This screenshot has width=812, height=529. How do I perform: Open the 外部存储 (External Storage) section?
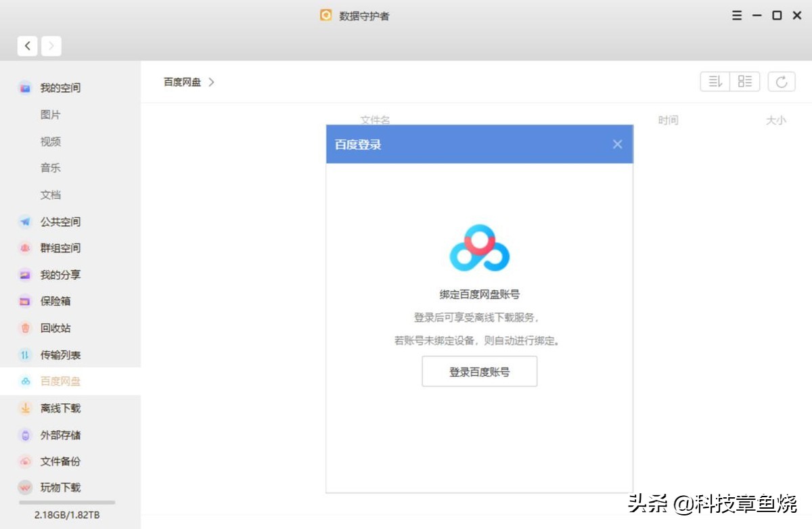61,435
